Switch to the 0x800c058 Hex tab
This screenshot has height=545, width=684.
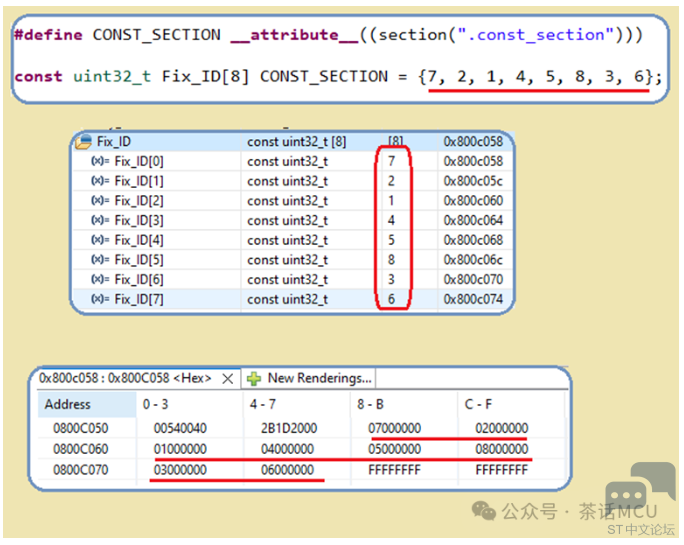tap(125, 379)
